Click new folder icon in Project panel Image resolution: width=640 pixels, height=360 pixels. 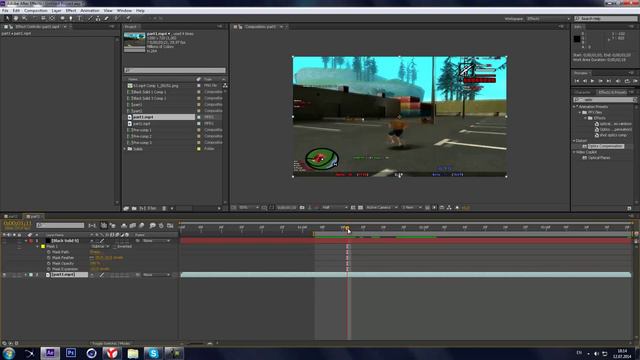coord(134,208)
